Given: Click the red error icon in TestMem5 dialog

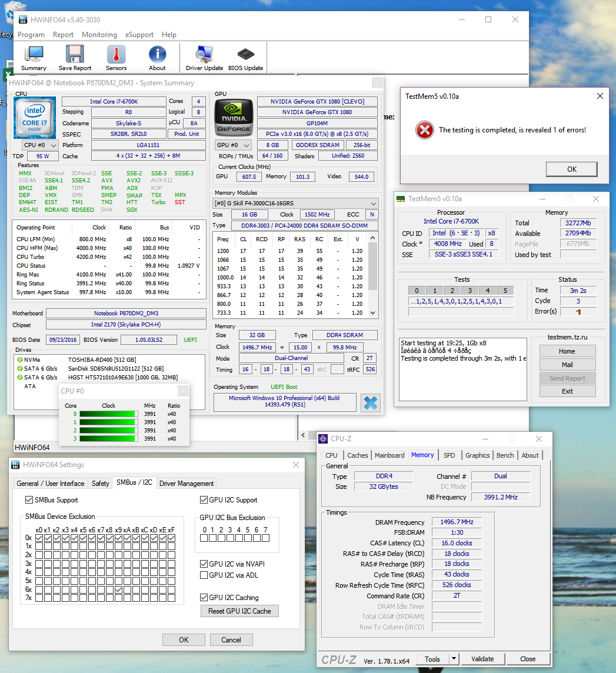Looking at the screenshot, I should point(425,130).
